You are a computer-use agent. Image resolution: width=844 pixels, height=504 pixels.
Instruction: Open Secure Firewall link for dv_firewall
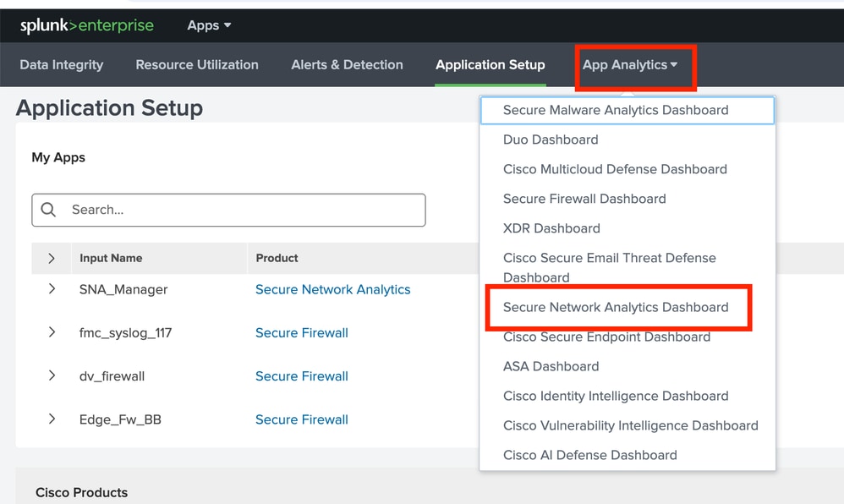301,376
